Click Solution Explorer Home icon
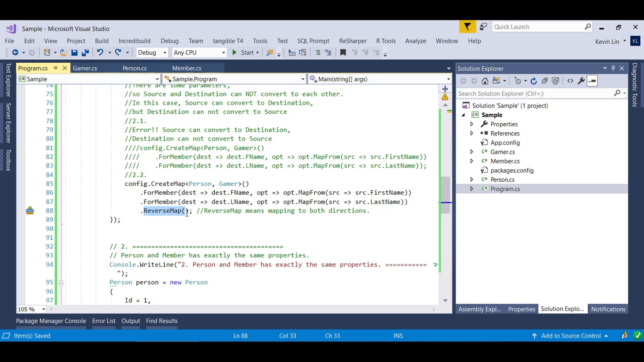 click(x=485, y=81)
